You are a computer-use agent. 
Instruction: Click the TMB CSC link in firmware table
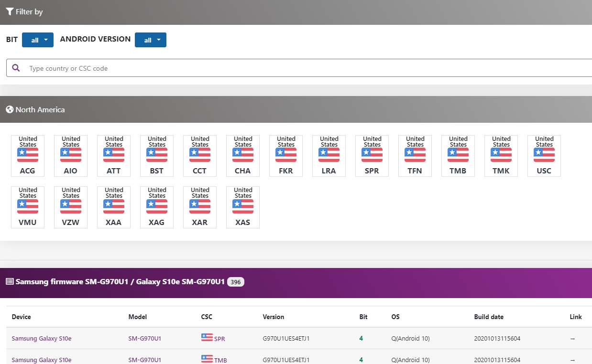click(220, 360)
